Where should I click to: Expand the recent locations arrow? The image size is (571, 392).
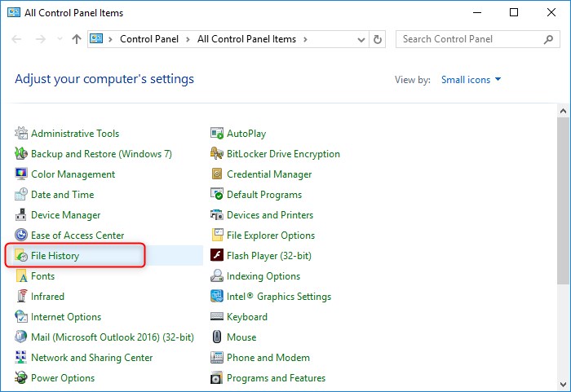point(60,39)
